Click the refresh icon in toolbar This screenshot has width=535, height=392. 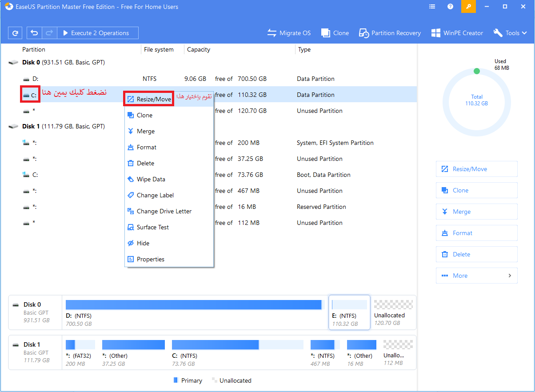coord(15,33)
